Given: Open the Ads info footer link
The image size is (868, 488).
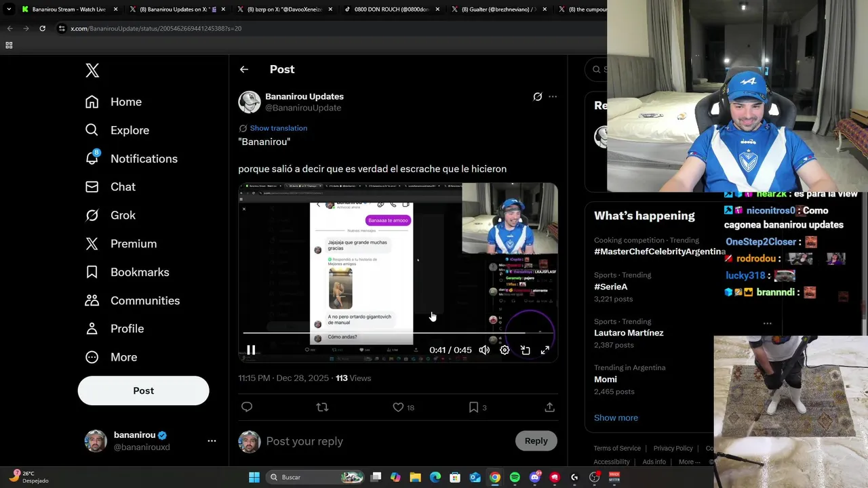Looking at the screenshot, I should tap(654, 462).
